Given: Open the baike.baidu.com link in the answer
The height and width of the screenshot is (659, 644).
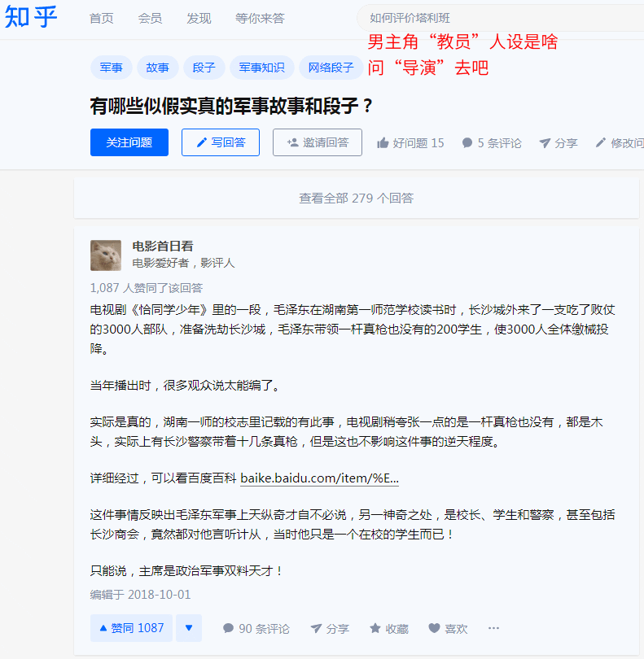Looking at the screenshot, I should pos(320,478).
